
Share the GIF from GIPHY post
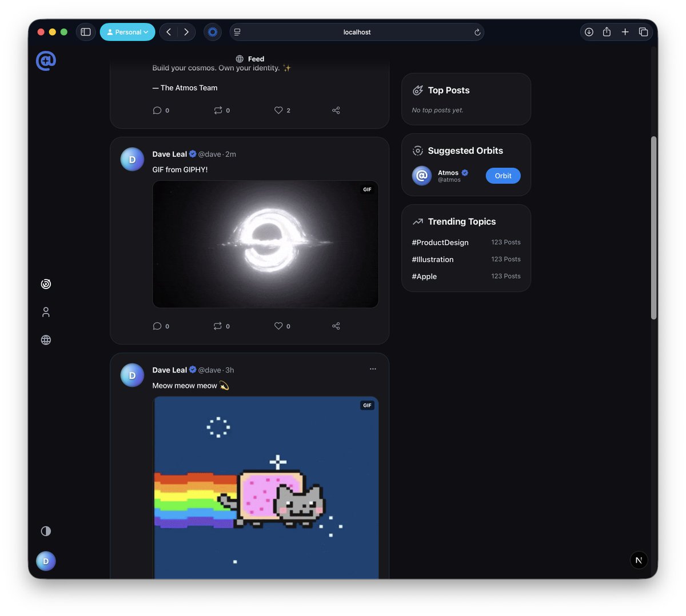[336, 326]
